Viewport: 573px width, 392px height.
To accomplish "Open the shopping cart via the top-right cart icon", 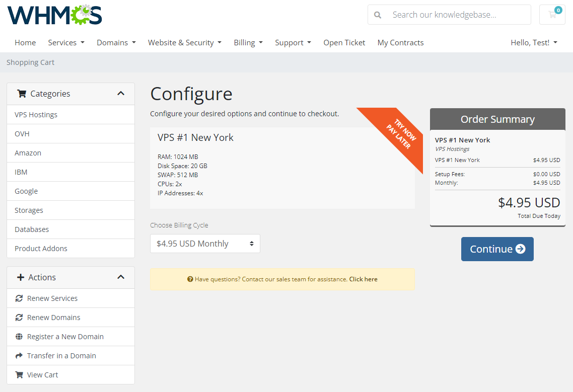I will pos(552,15).
